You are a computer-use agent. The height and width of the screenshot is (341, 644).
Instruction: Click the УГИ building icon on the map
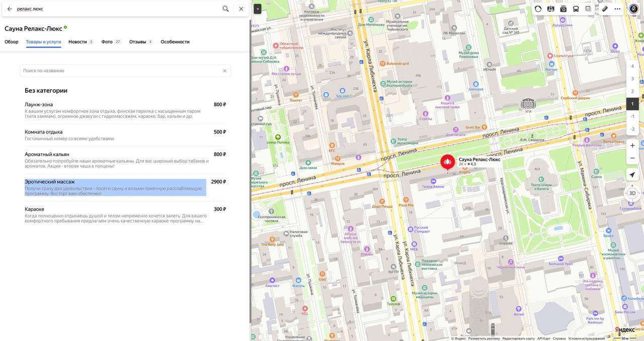click(x=528, y=104)
